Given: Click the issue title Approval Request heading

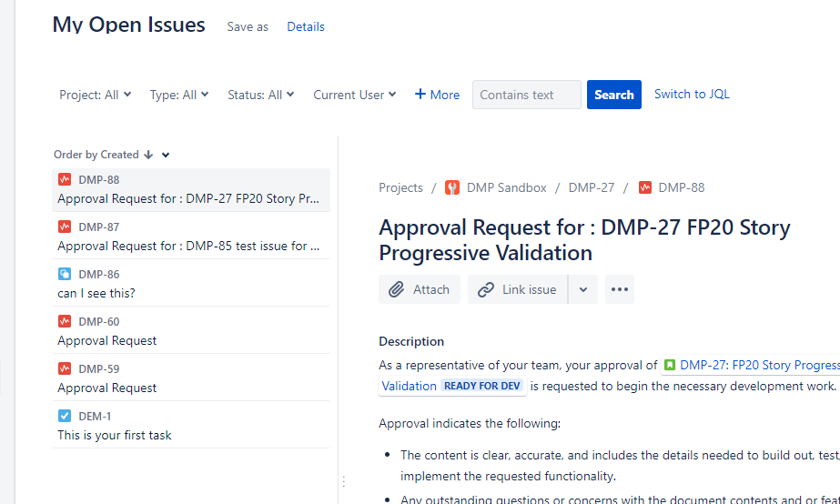Looking at the screenshot, I should [x=584, y=240].
